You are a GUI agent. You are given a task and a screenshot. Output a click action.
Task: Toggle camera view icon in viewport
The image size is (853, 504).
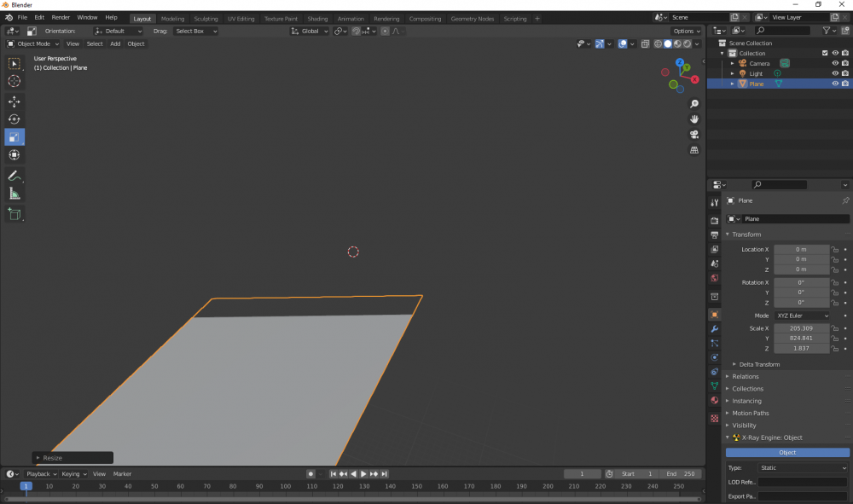pyautogui.click(x=694, y=135)
